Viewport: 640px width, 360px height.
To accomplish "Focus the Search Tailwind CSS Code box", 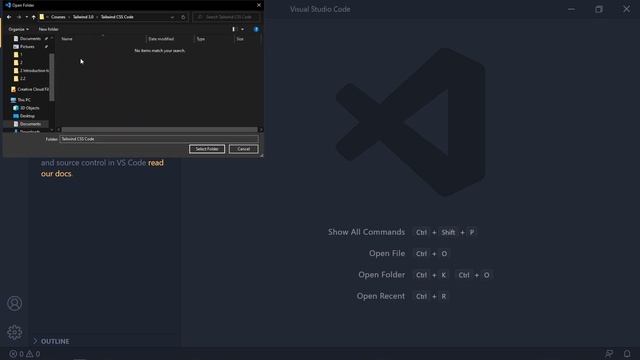I will tap(226, 17).
